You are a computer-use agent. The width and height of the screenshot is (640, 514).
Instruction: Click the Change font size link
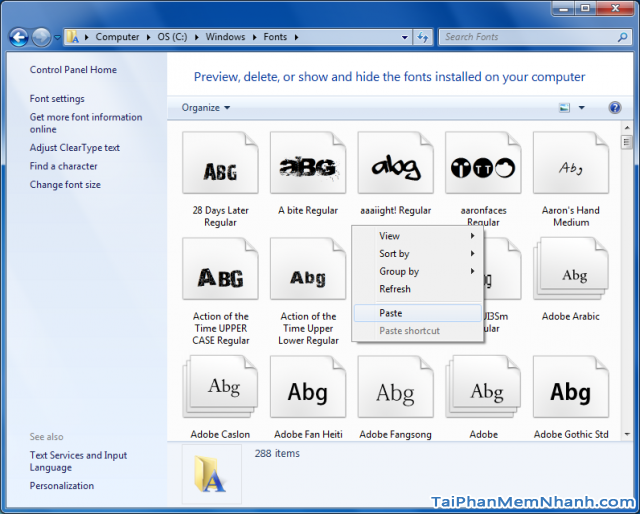65,185
